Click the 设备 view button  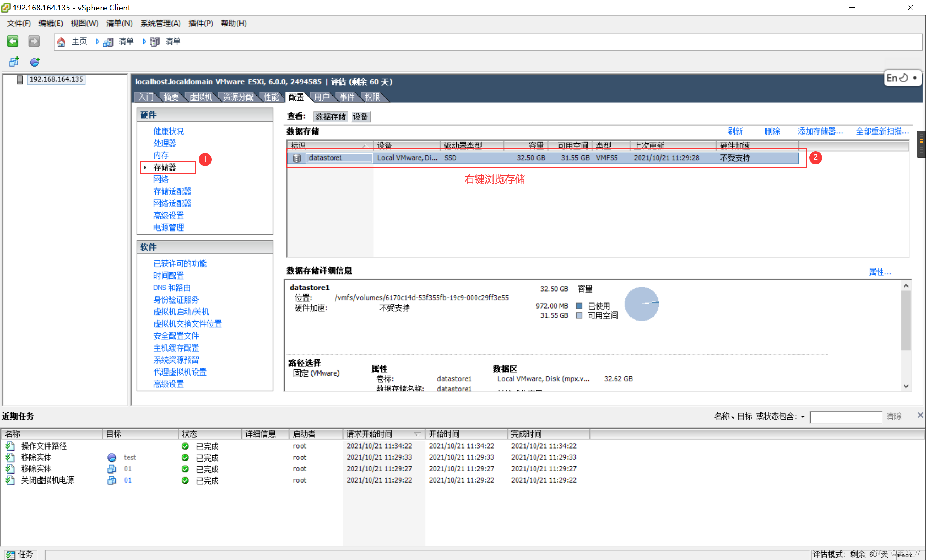click(x=360, y=117)
